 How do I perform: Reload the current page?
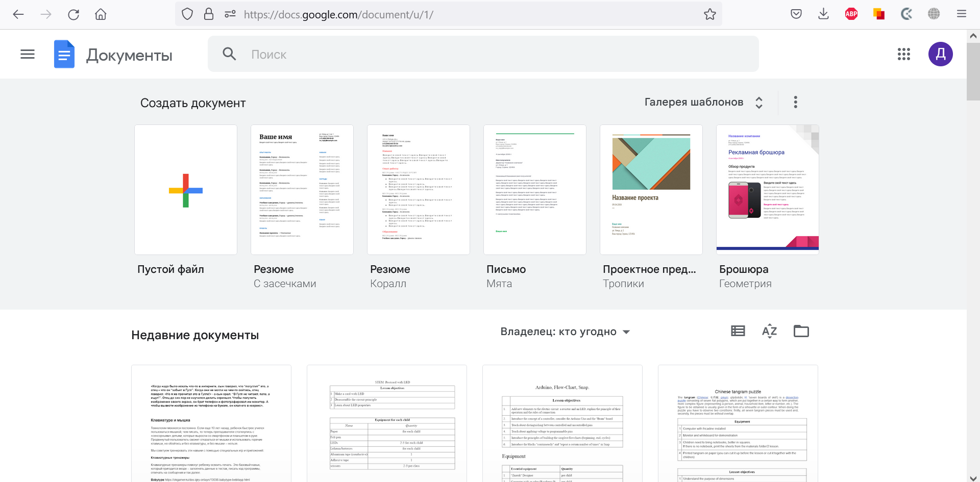point(73,14)
